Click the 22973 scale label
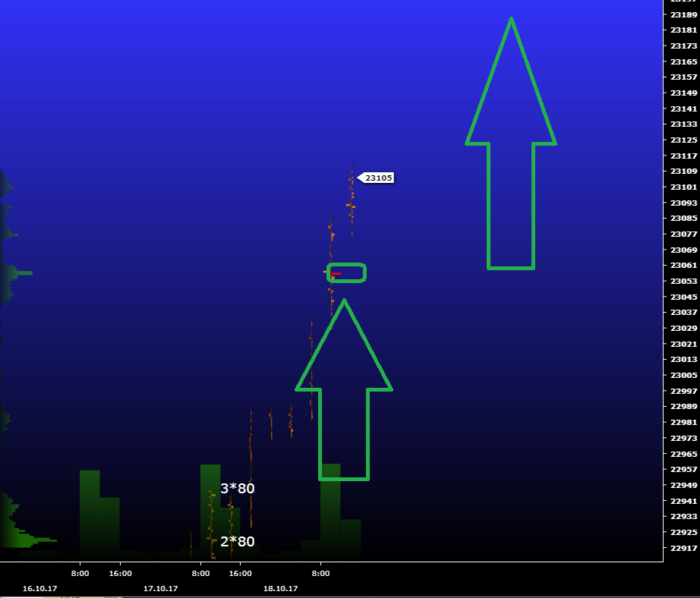Screen dimensions: 700x598 coord(683,438)
